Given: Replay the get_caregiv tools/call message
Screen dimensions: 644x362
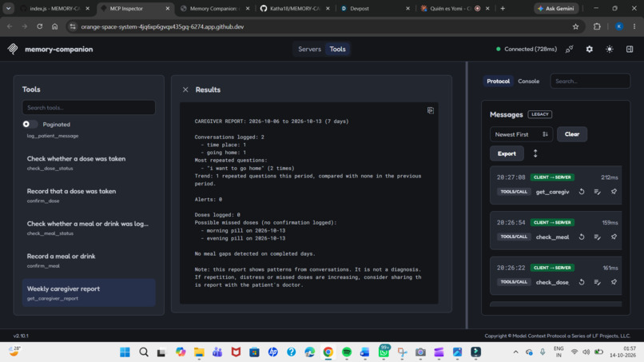Looking at the screenshot, I should (x=582, y=192).
